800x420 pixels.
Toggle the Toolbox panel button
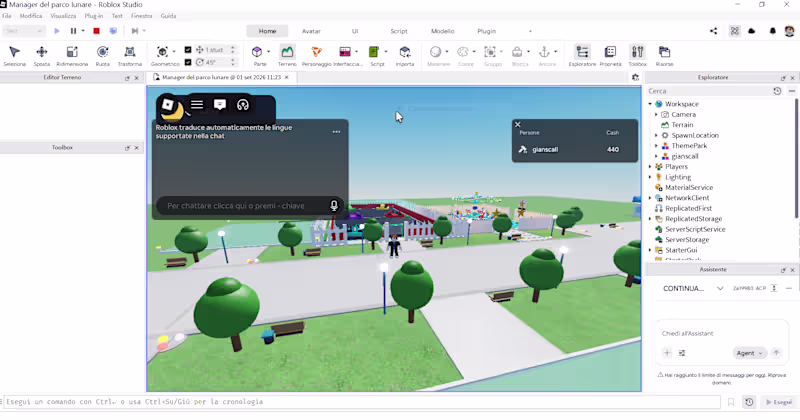(637, 56)
